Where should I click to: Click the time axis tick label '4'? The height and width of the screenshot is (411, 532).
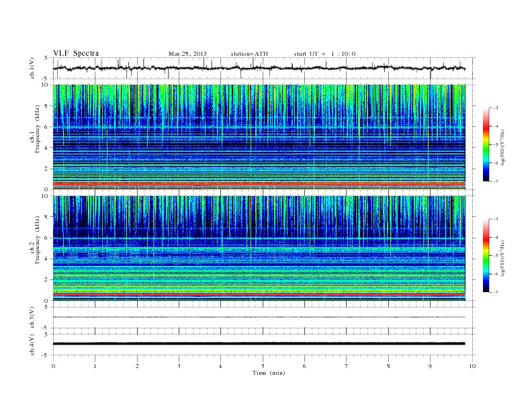pyautogui.click(x=221, y=366)
